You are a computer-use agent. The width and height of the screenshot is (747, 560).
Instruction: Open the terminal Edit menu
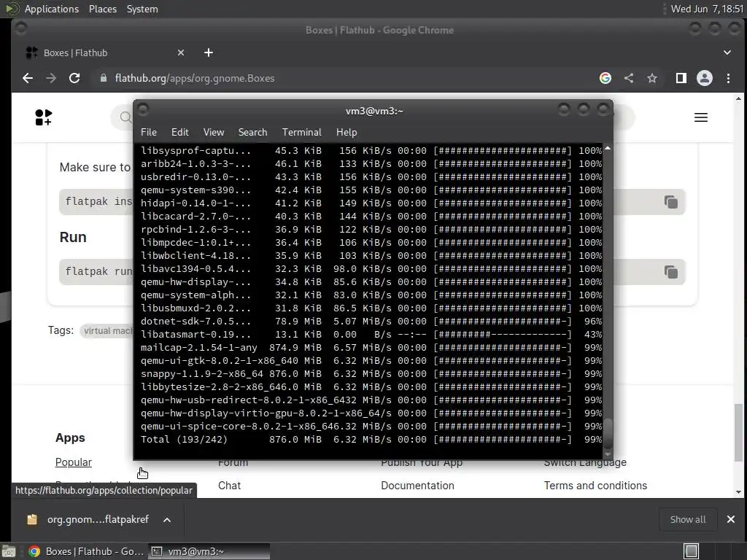point(179,133)
